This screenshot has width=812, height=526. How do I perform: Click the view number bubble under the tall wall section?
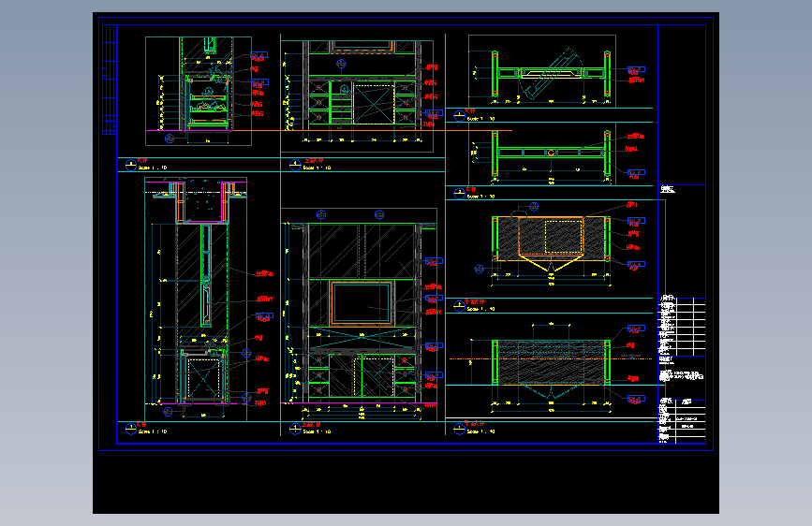click(x=130, y=429)
